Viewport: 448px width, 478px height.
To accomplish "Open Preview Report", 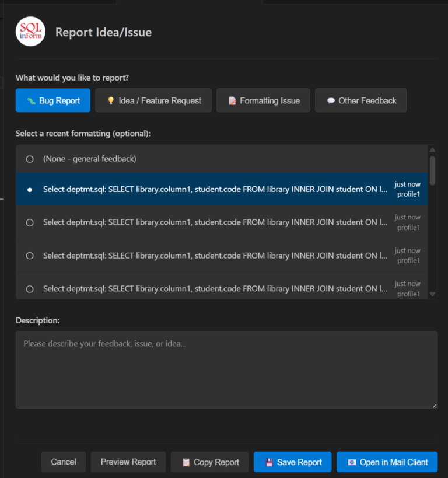I will coord(128,462).
